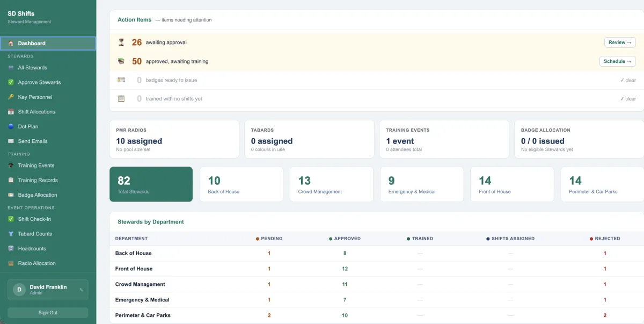Click the D avatar circle
The width and height of the screenshot is (644, 324).
[19, 290]
